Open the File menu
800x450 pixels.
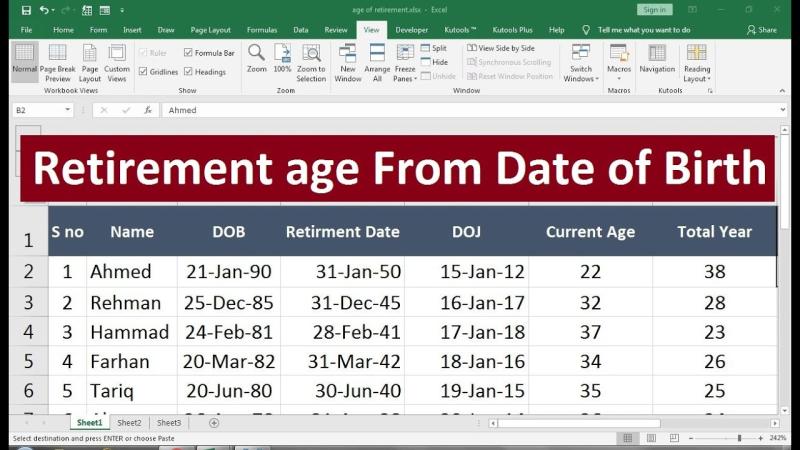(x=26, y=30)
